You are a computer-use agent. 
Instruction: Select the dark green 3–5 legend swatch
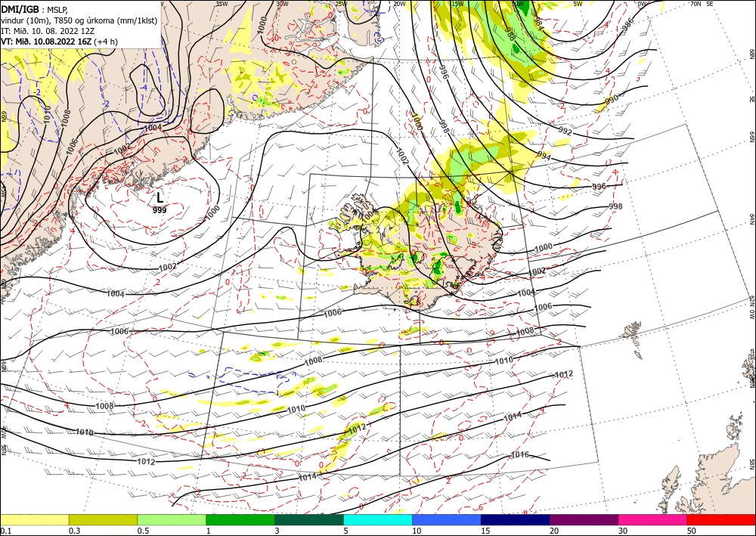coord(309,520)
